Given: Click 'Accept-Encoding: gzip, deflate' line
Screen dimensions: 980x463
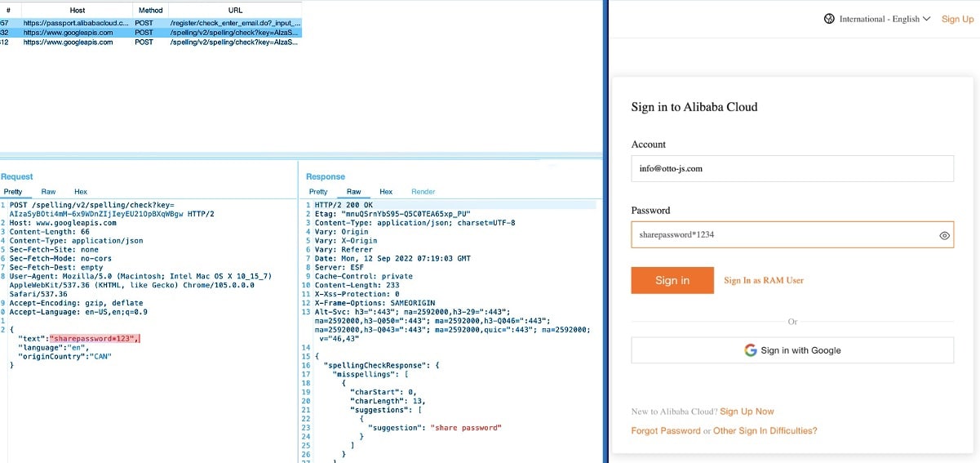Looking at the screenshot, I should 76,303.
